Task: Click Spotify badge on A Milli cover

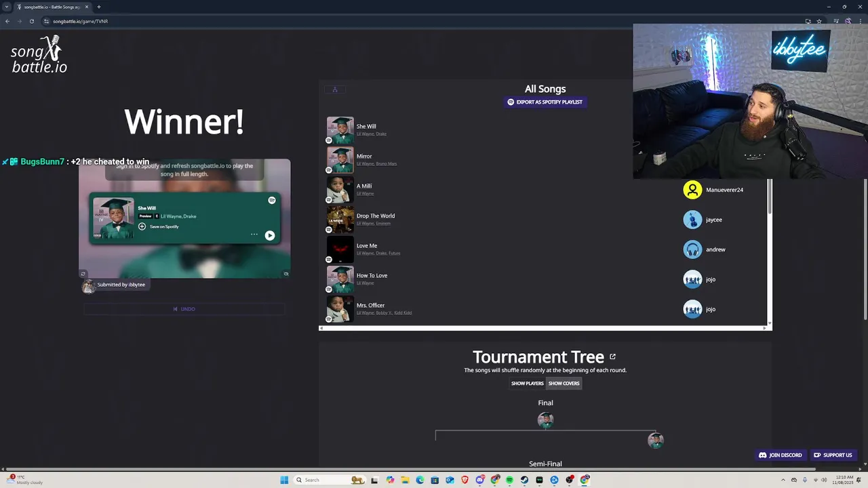Action: (x=329, y=200)
